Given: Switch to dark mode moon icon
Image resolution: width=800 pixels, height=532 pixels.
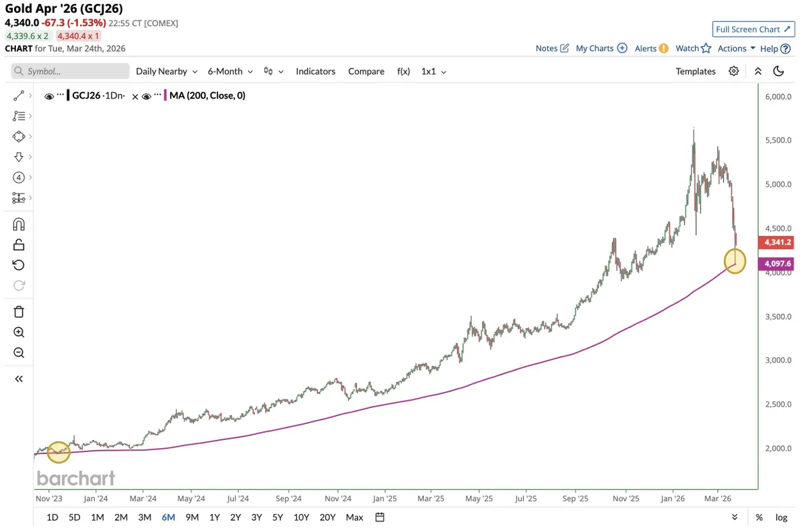Looking at the screenshot, I should [778, 71].
